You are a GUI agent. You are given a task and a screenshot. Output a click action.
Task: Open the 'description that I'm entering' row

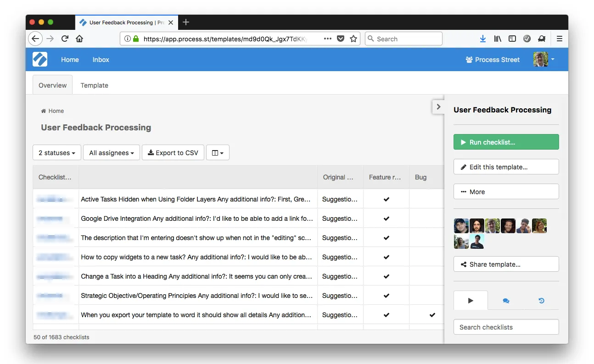(x=197, y=238)
